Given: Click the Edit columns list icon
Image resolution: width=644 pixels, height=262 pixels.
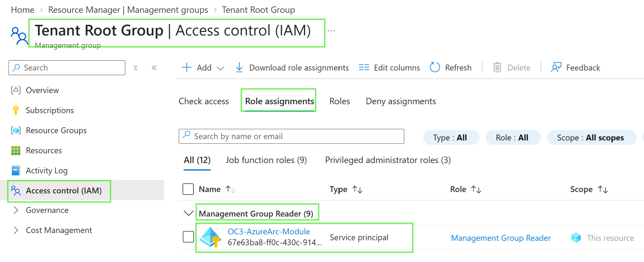Looking at the screenshot, I should point(364,67).
